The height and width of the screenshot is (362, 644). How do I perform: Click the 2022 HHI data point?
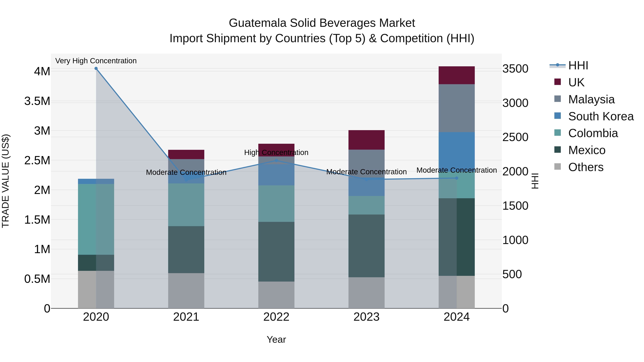click(276, 161)
